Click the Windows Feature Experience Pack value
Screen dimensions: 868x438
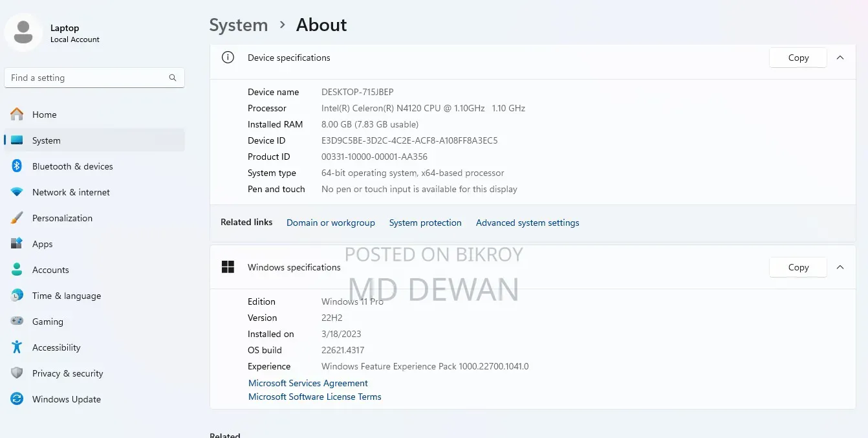pyautogui.click(x=425, y=366)
